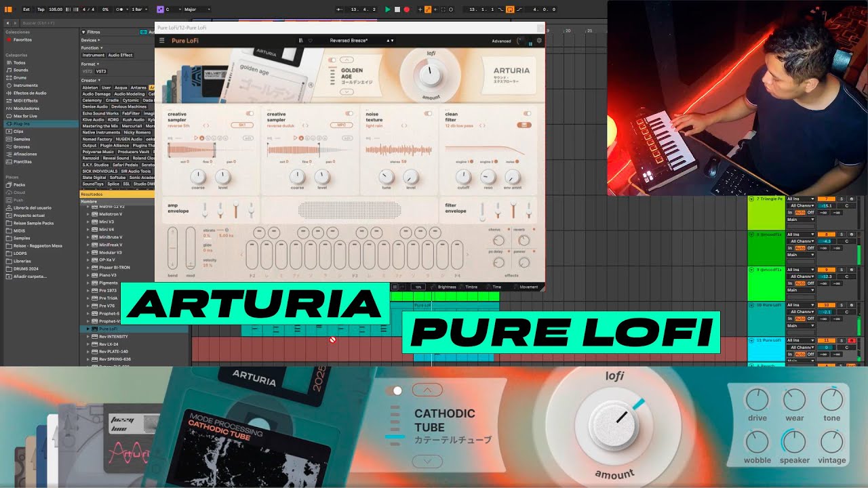Click the Tap tempo button
The width and height of the screenshot is (868, 488).
[x=41, y=9]
